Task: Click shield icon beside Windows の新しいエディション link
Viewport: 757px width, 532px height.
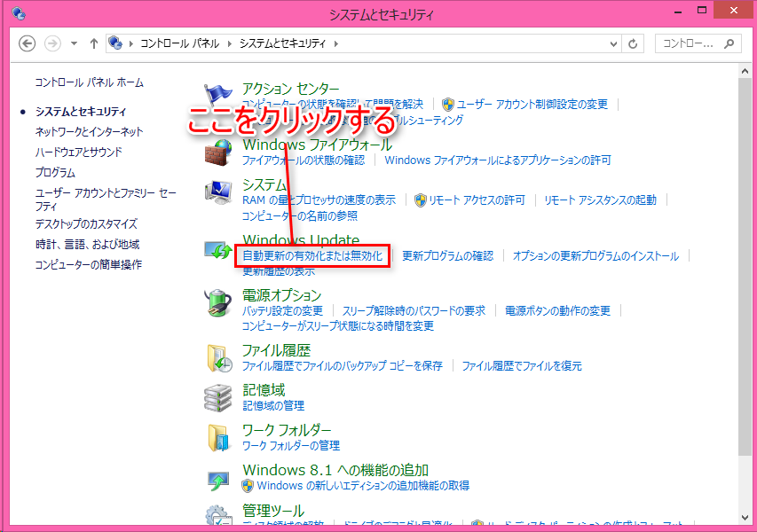Action: (248, 486)
